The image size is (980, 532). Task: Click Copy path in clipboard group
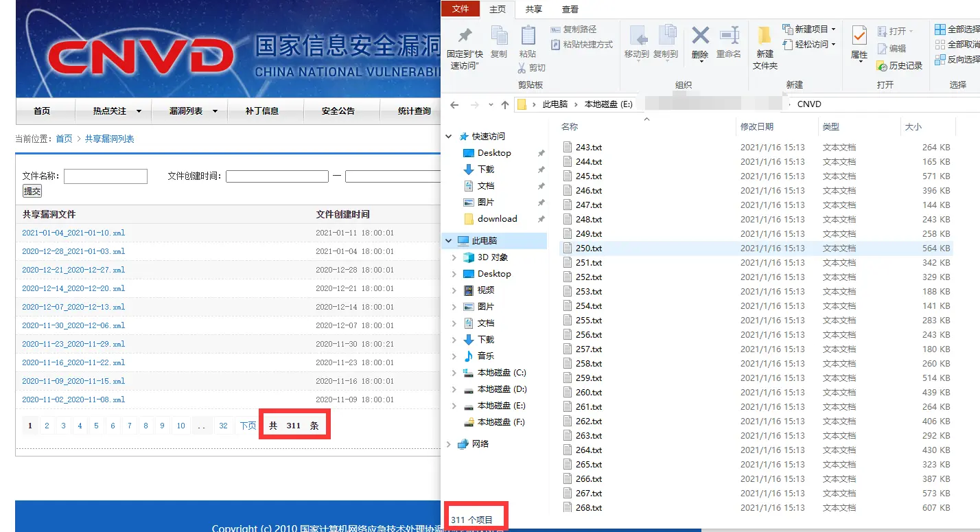(x=574, y=30)
